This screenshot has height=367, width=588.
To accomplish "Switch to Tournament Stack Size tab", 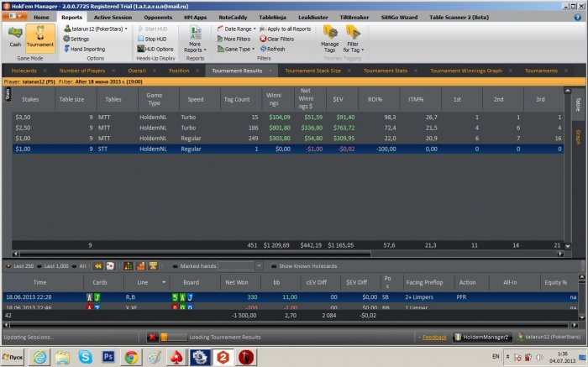I will coord(312,71).
